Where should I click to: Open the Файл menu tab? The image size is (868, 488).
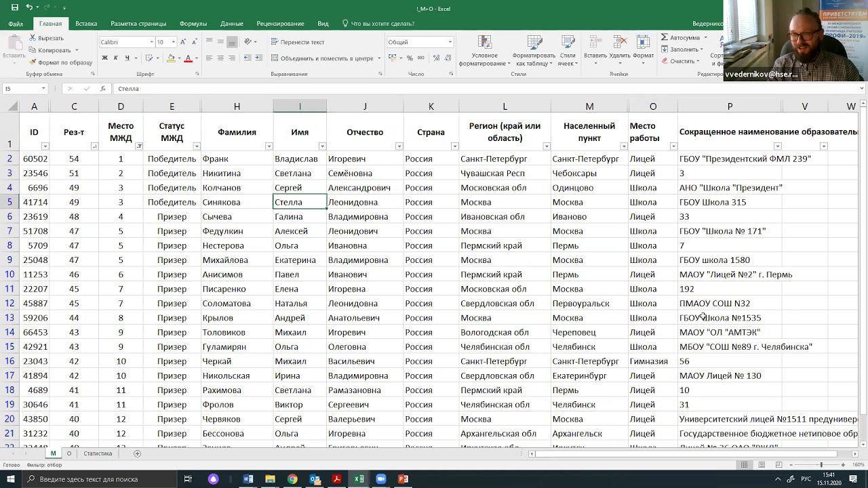tap(16, 24)
